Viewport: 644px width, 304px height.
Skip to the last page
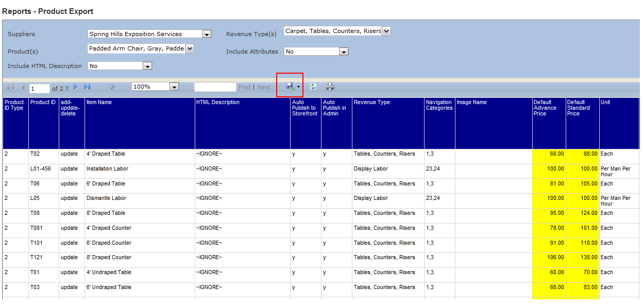(x=87, y=87)
